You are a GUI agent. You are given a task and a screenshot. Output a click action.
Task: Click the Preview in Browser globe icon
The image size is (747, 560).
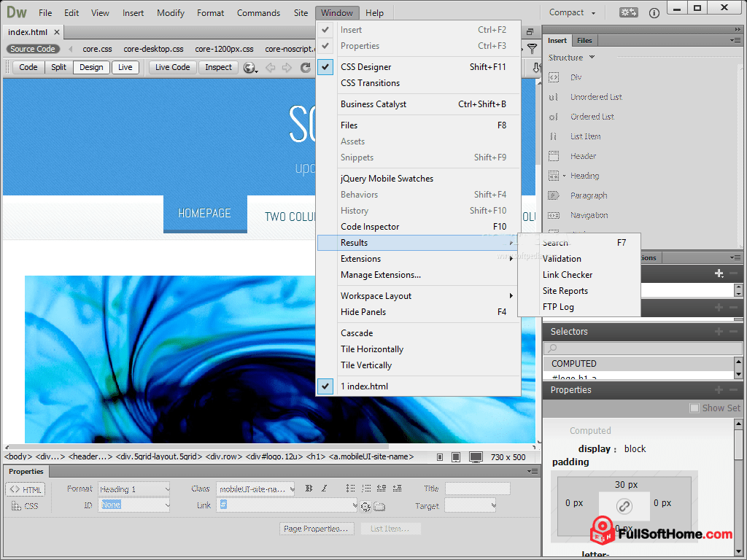(x=249, y=67)
